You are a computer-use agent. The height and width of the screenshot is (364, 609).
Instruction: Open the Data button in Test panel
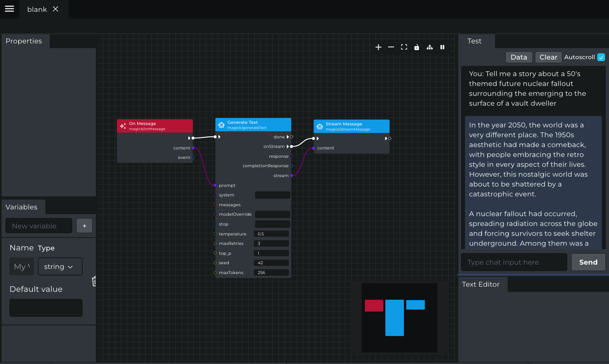coord(518,57)
